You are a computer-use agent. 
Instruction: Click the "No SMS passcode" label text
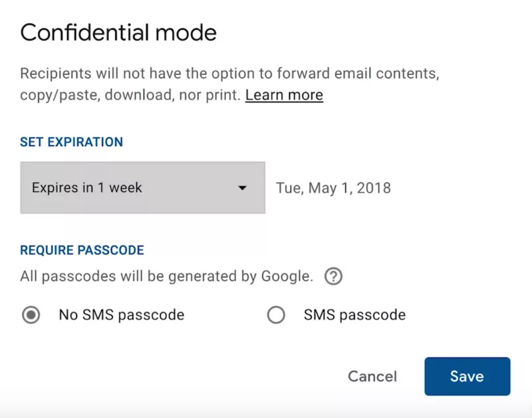tap(121, 315)
